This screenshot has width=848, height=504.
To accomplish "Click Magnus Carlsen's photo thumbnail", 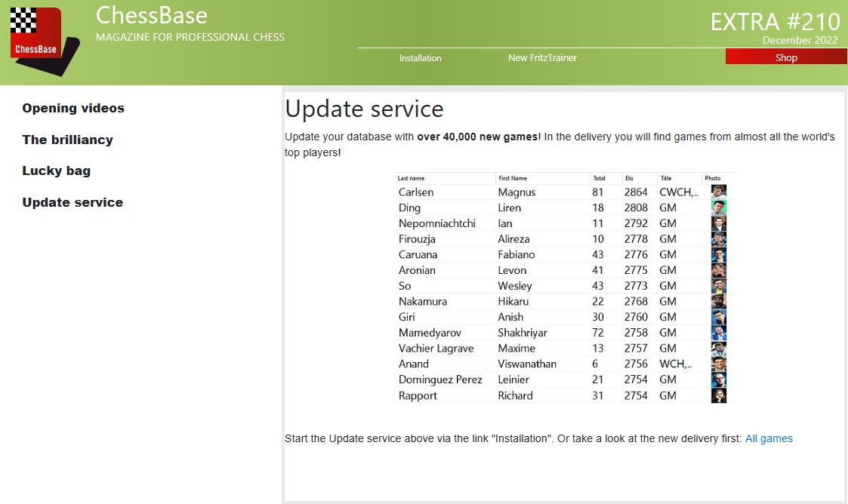I will pos(718,192).
